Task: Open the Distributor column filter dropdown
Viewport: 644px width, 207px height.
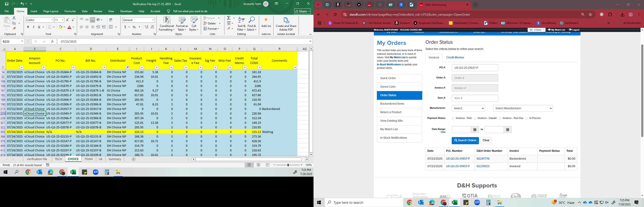Action: 127,67
